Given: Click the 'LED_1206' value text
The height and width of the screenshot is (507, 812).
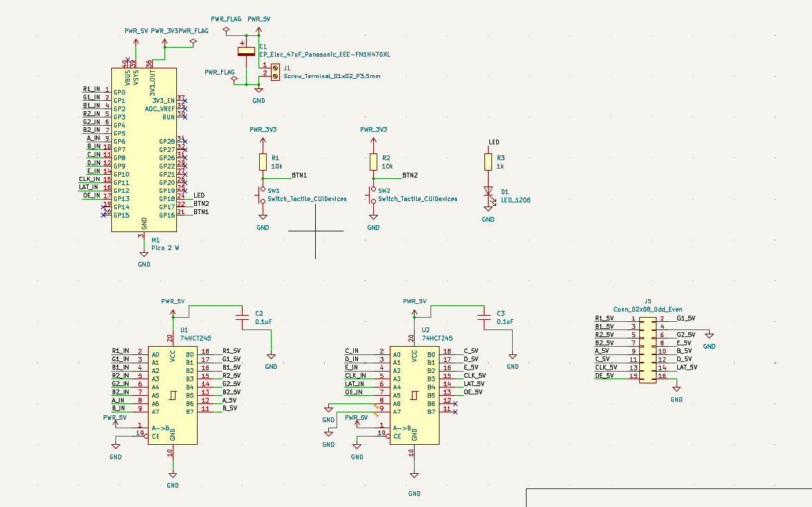Looking at the screenshot, I should [516, 200].
